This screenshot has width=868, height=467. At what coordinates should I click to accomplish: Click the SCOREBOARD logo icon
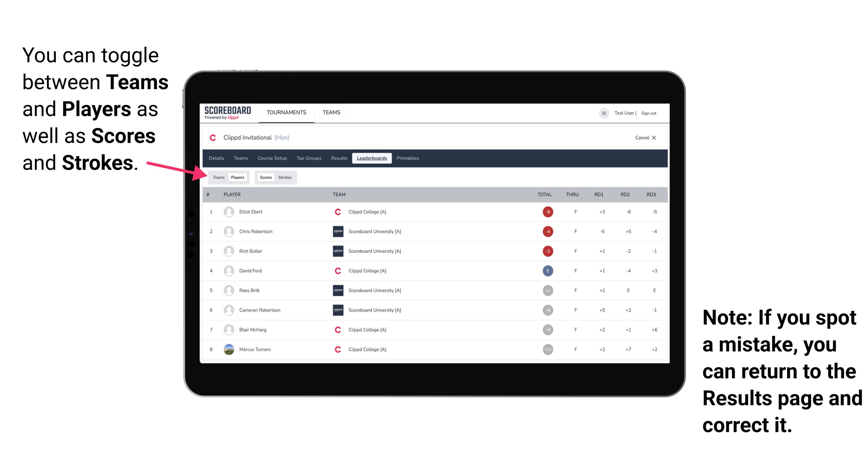point(226,113)
